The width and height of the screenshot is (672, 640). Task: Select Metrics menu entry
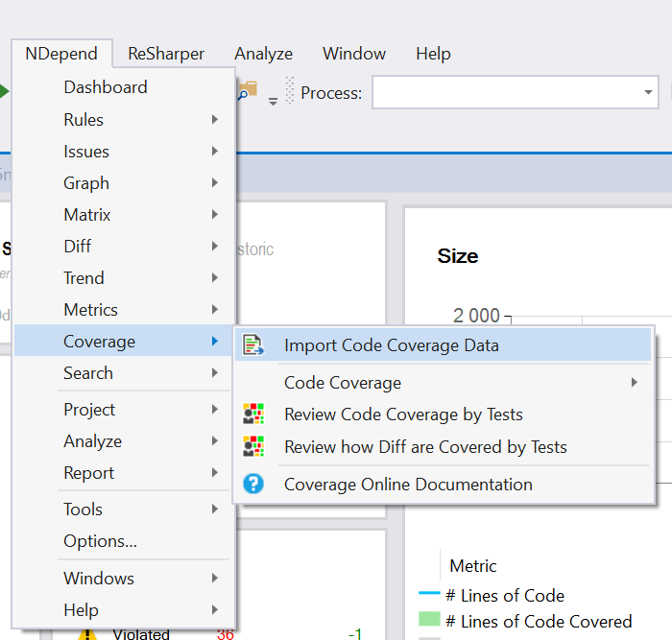[x=124, y=310]
